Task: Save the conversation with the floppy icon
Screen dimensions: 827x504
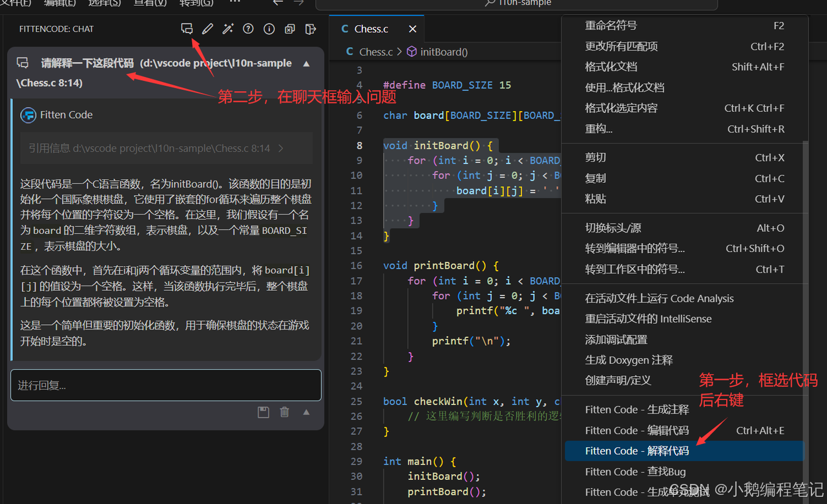Action: 263,412
